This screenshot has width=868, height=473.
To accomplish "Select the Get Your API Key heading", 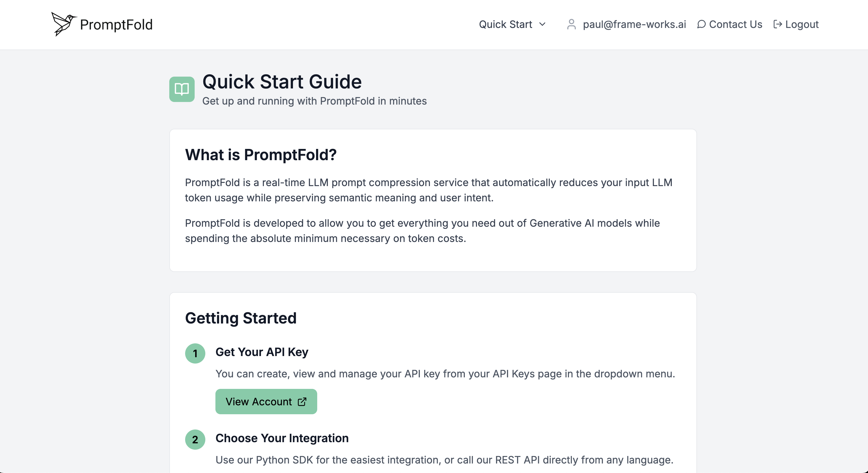I will click(x=262, y=352).
